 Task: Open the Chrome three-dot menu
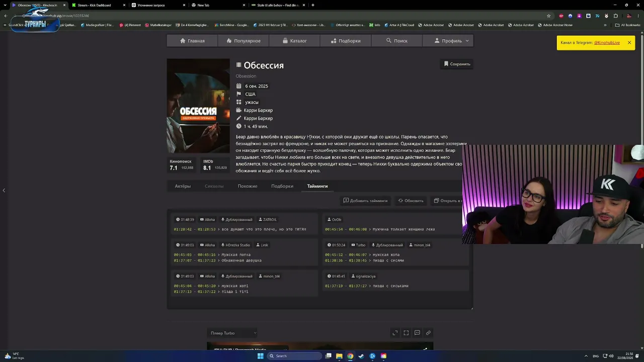click(x=638, y=16)
